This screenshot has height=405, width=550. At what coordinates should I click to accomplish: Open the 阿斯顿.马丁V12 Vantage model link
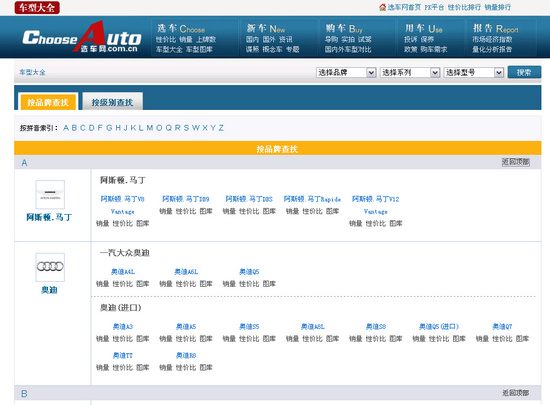click(x=376, y=205)
